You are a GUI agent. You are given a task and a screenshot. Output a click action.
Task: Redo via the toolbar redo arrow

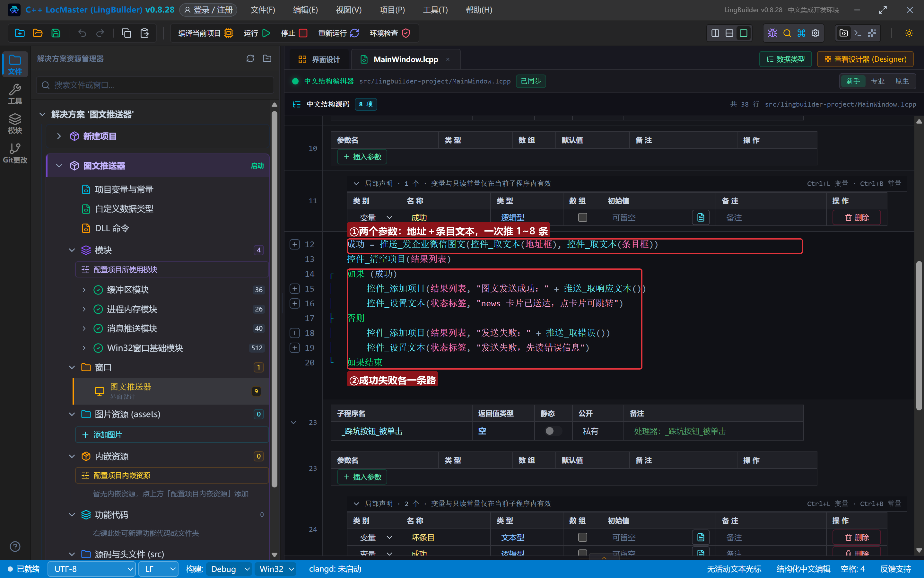[100, 33]
